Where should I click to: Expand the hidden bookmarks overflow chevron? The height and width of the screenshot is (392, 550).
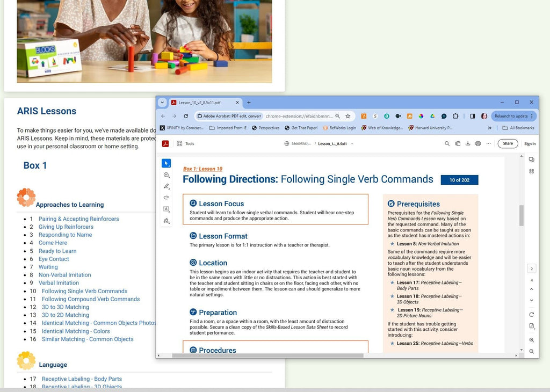489,127
